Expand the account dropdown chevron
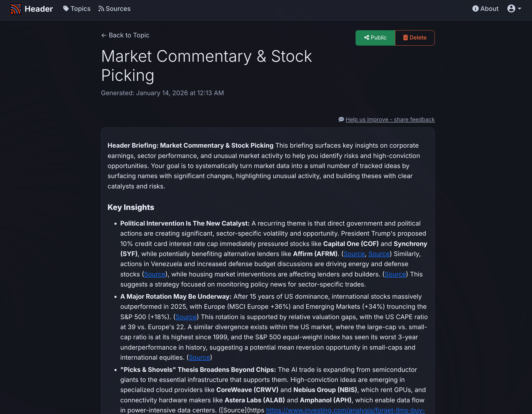 tap(520, 9)
